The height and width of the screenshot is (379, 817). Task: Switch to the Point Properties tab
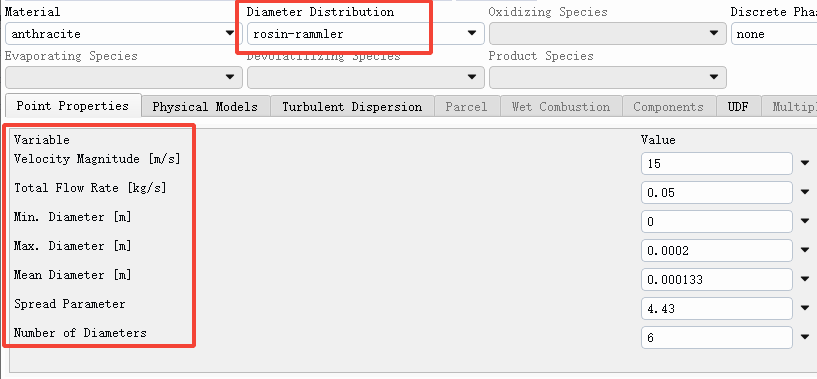pyautogui.click(x=73, y=106)
